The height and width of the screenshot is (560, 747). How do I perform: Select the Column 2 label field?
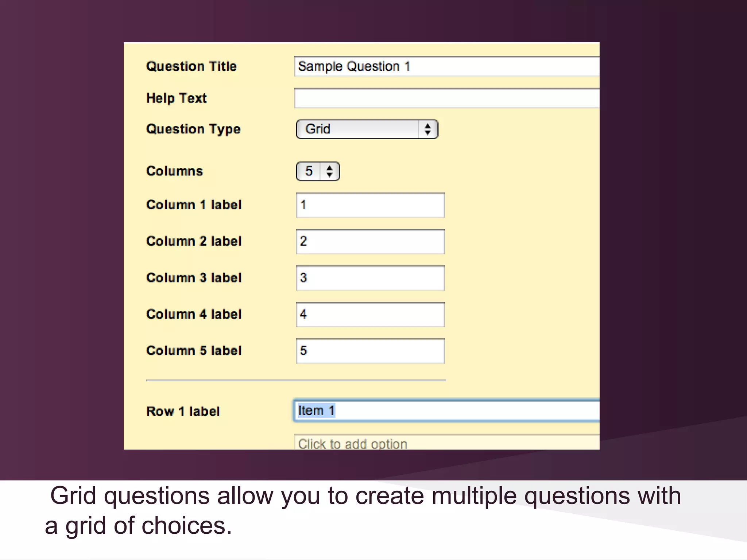370,242
